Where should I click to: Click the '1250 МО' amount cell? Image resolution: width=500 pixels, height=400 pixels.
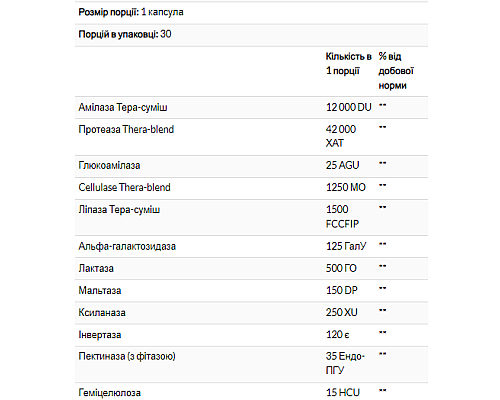click(346, 187)
